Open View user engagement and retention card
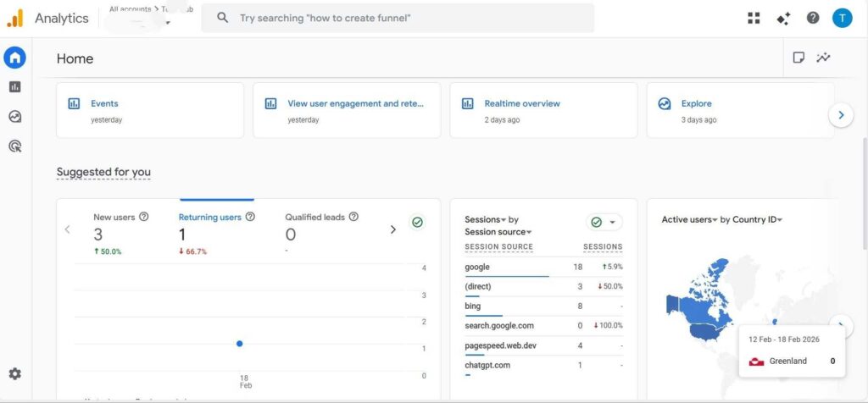The height and width of the screenshot is (403, 868). (x=347, y=111)
